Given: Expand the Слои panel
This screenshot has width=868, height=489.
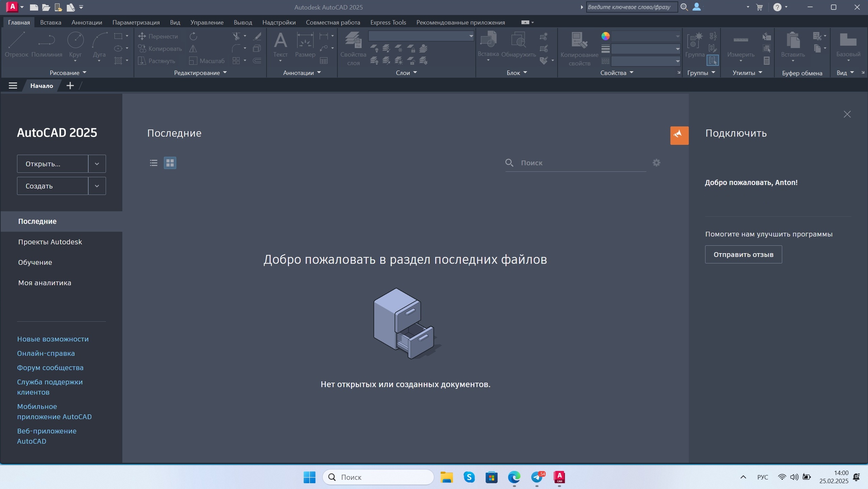Looking at the screenshot, I should [406, 73].
